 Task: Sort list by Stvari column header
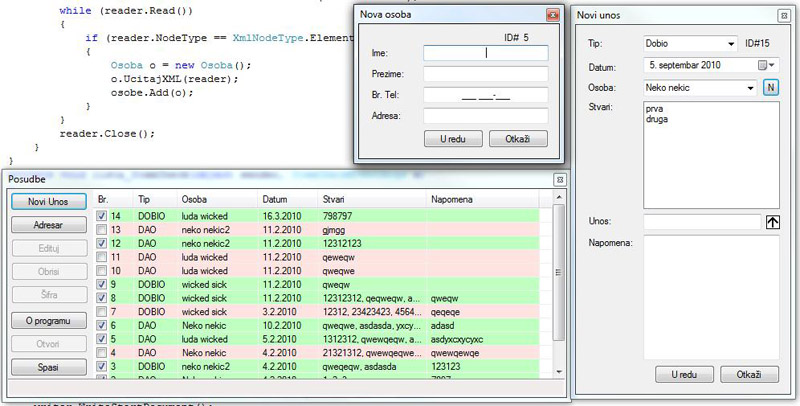[x=372, y=199]
